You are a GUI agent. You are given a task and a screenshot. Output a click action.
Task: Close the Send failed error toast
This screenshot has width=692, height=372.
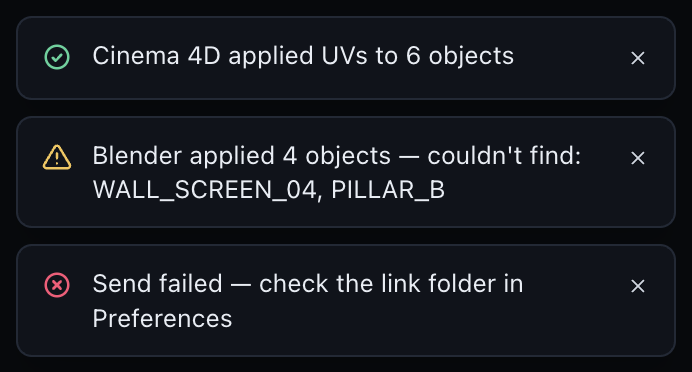click(638, 286)
